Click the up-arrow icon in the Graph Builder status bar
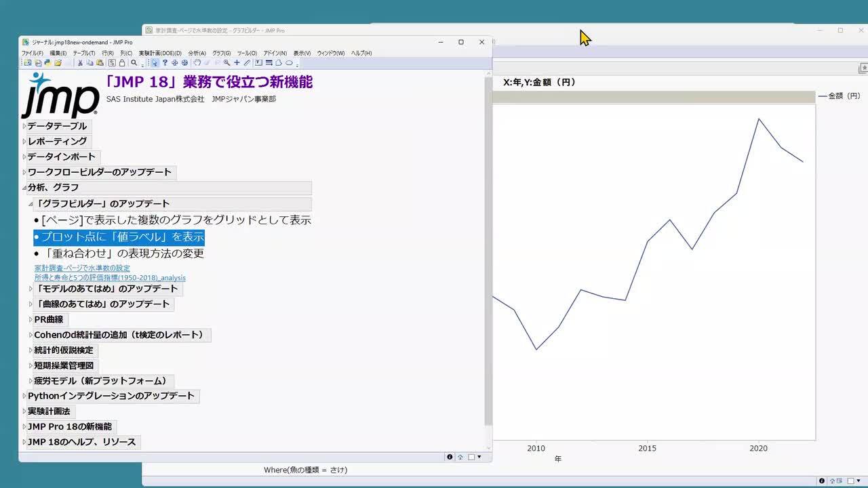Screen dimensions: 868x488 (833, 481)
